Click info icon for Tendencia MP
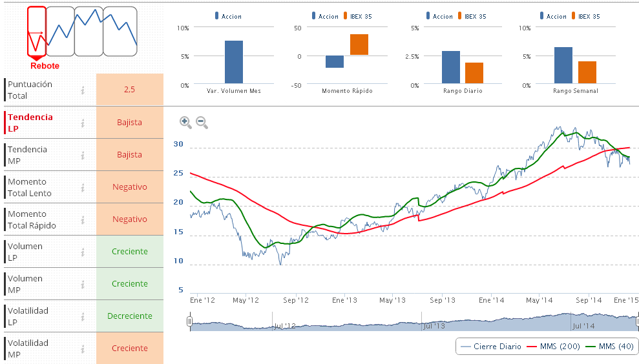 click(x=83, y=155)
